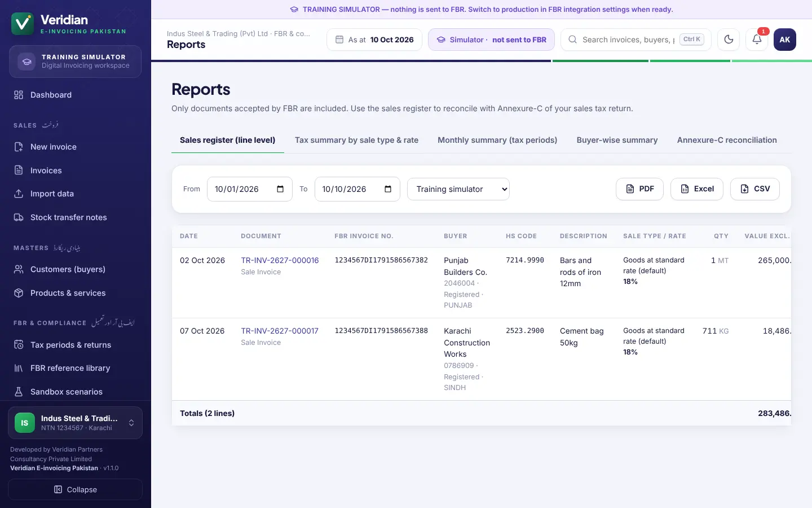Screen dimensions: 812x508
Task: Click HS code 2523.2900
Action: click(525, 331)
